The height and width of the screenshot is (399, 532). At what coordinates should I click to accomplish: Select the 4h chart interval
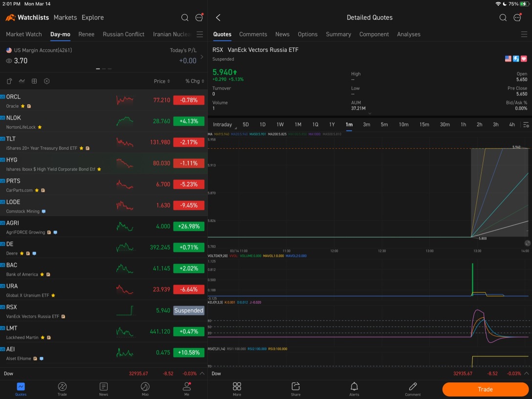tap(511, 125)
